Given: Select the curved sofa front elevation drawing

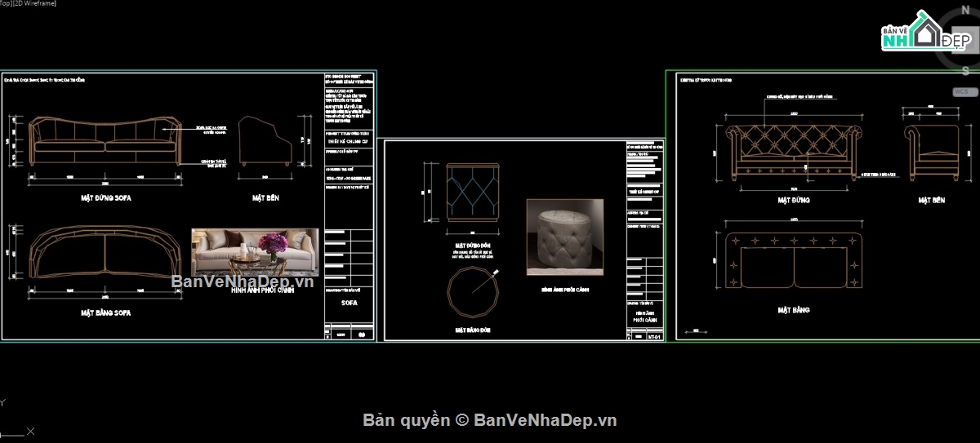Looking at the screenshot, I should point(105,141).
